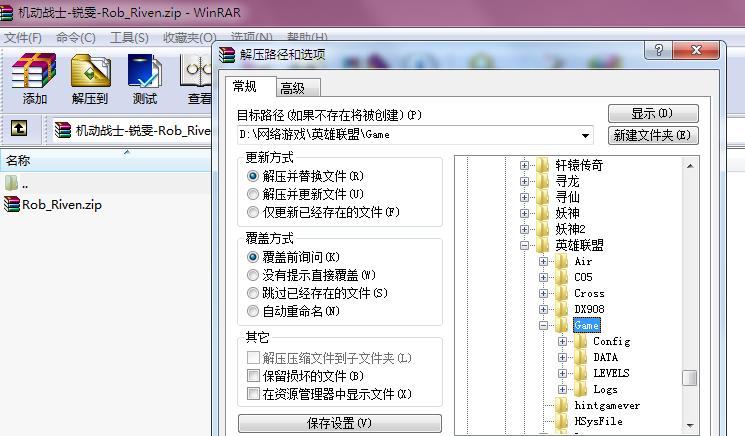The width and height of the screenshot is (745, 436).
Task: Click the dialog's question mark help button
Action: pos(659,51)
